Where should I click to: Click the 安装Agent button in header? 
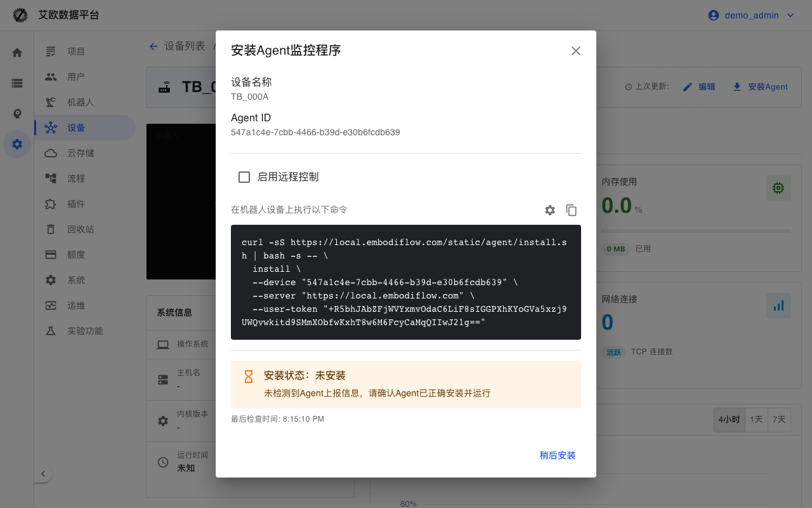point(760,87)
